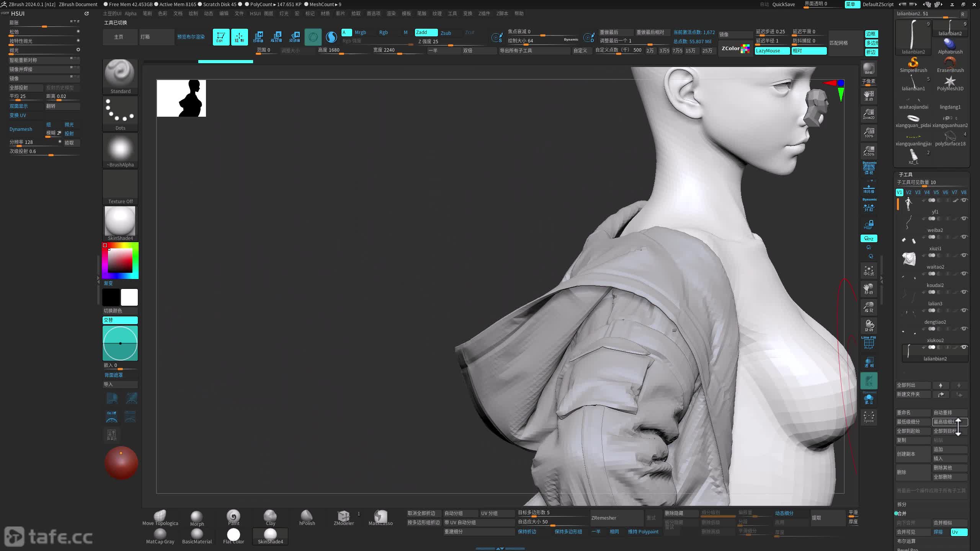Open the DefaultZScript dropdown

pos(878,4)
